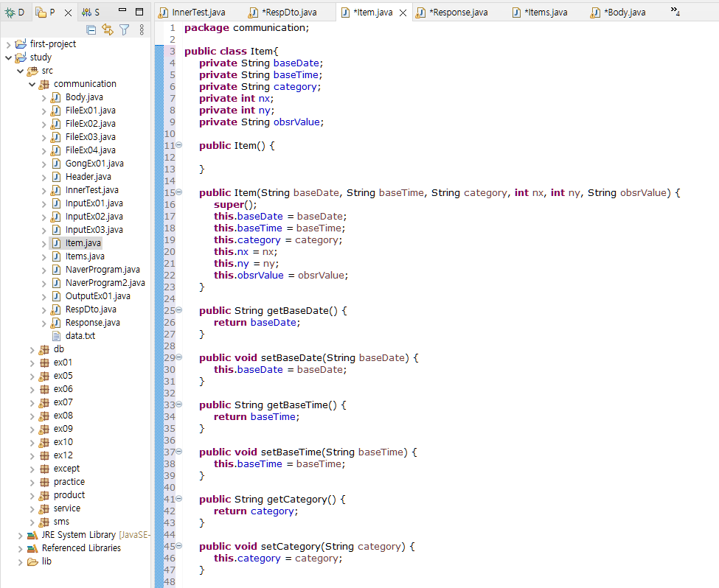719x588 pixels.
Task: Select the JRE System Library icon
Action: (32, 535)
